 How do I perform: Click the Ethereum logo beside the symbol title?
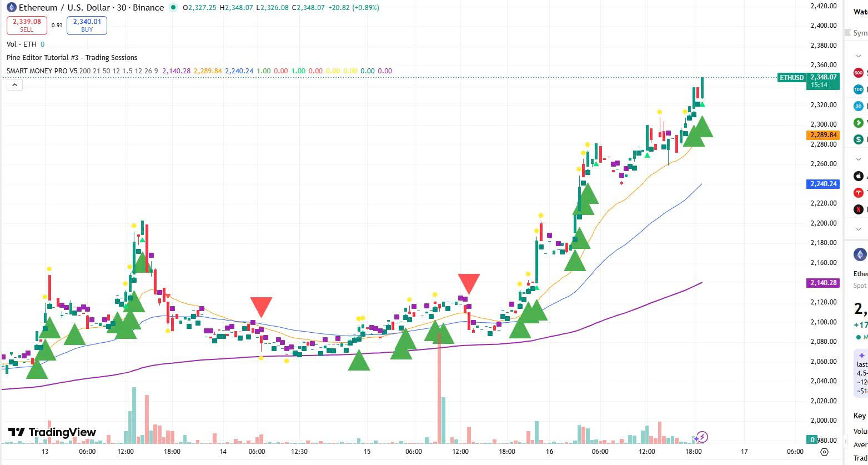point(11,8)
